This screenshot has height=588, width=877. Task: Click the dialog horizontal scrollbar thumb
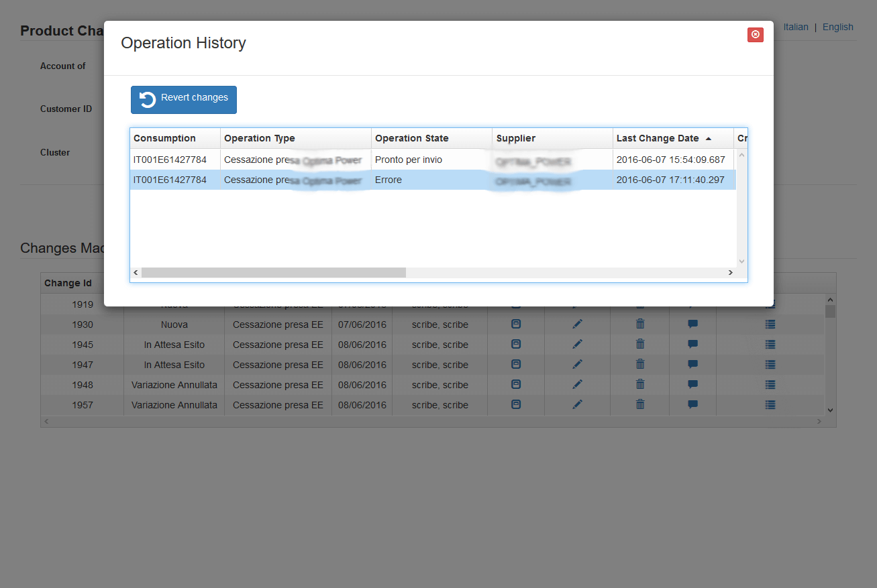(x=274, y=273)
